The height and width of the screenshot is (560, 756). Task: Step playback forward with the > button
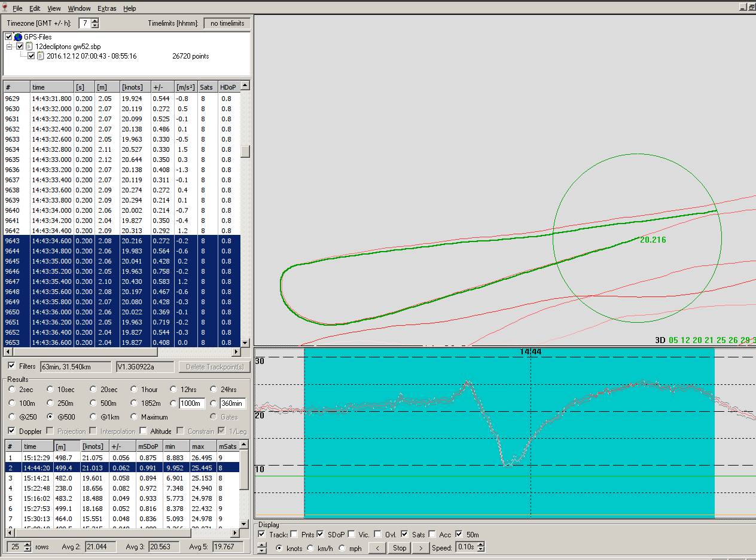click(420, 548)
